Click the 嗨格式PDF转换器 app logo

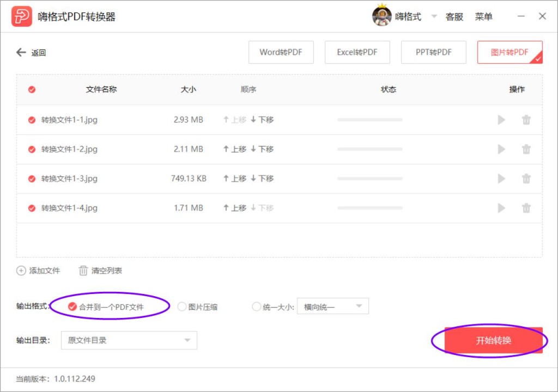click(x=21, y=16)
